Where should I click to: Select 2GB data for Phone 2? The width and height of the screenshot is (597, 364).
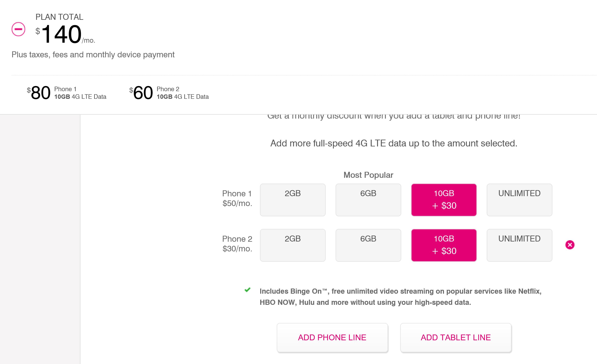(x=293, y=245)
